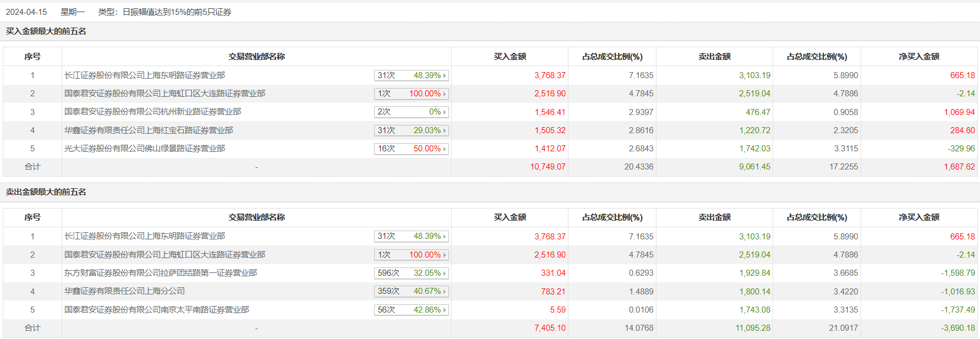Image resolution: width=980 pixels, height=339 pixels.
Task: Open 国泰君安南京太平南路证券营业部 link
Action: coord(157,310)
